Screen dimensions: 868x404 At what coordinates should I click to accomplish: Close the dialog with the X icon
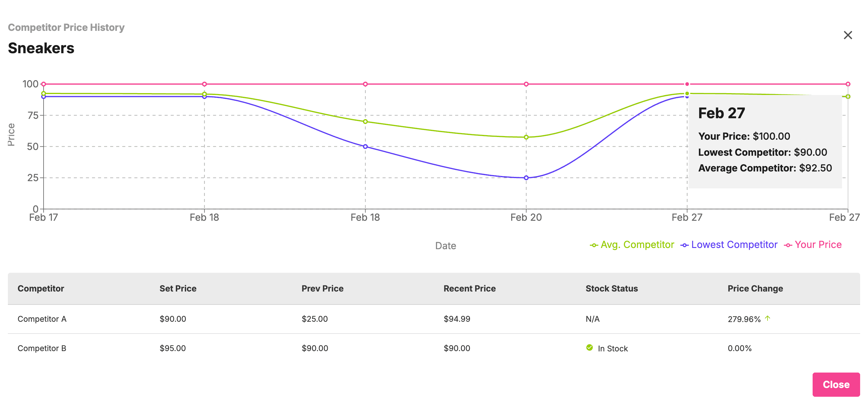click(848, 35)
